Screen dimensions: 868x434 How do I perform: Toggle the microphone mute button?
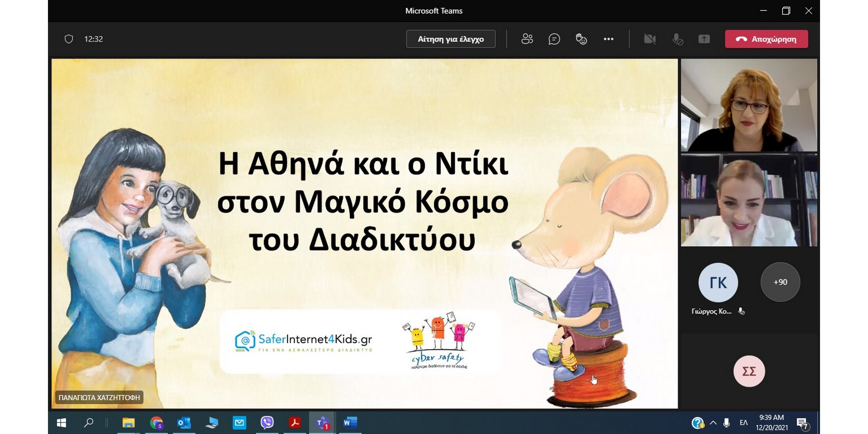[x=677, y=39]
